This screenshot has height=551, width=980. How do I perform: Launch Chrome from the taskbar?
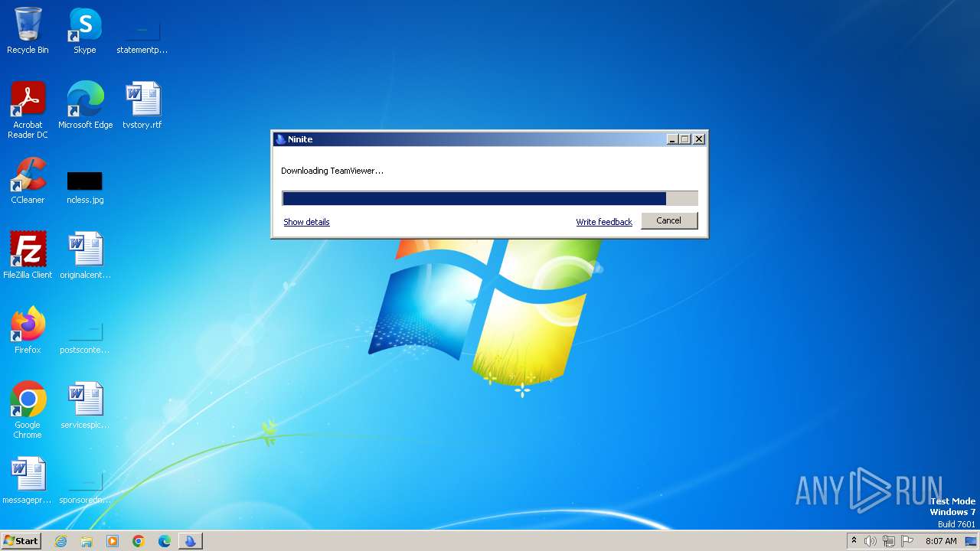[x=139, y=541]
